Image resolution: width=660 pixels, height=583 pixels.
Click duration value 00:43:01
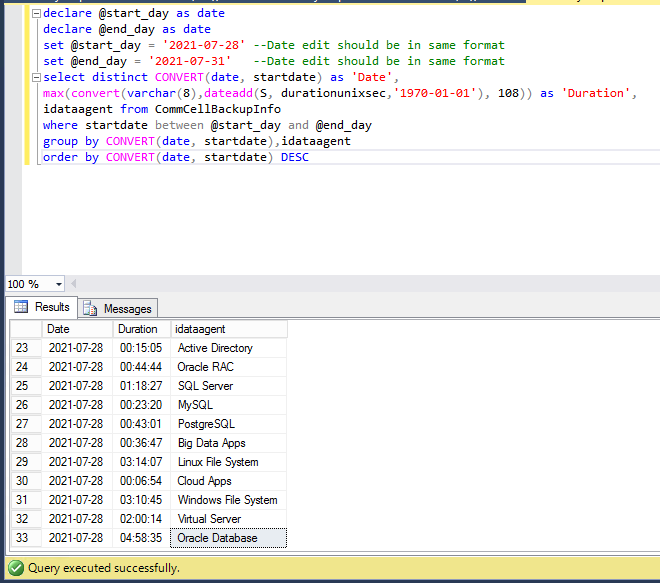click(x=141, y=424)
